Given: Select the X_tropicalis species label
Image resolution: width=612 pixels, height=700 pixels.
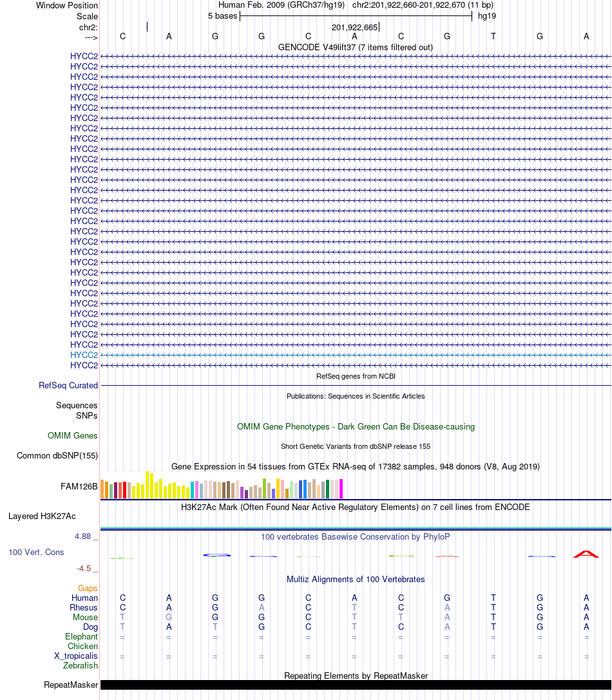Looking at the screenshot, I should pos(76,656).
